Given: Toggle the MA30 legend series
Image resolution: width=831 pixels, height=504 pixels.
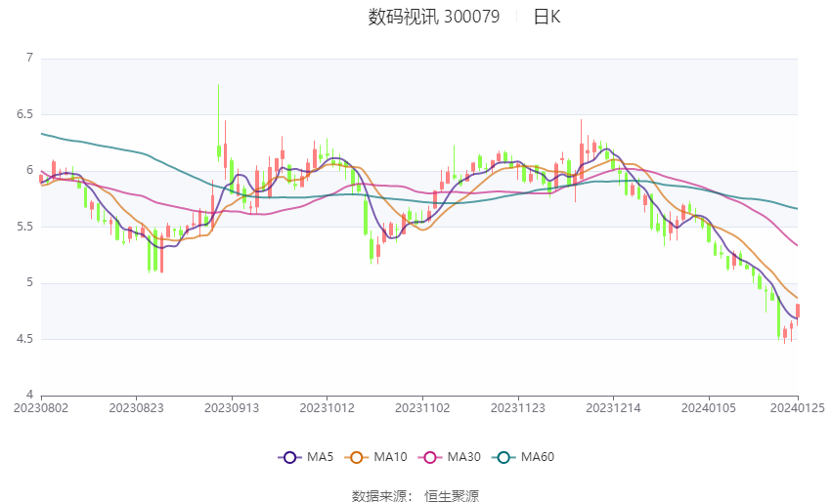Looking at the screenshot, I should [450, 457].
